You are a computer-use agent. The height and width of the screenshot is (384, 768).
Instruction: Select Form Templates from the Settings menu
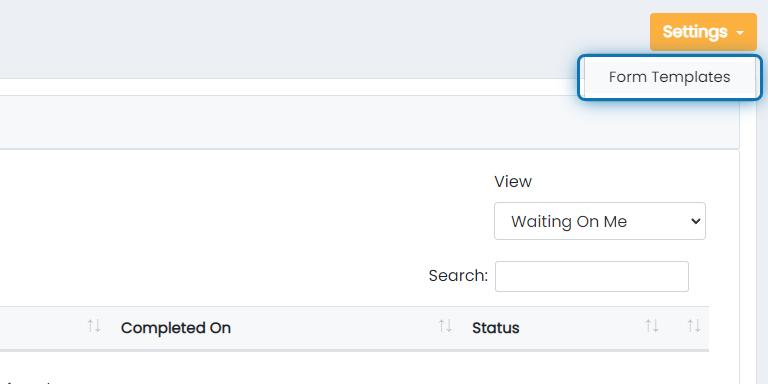tap(669, 77)
